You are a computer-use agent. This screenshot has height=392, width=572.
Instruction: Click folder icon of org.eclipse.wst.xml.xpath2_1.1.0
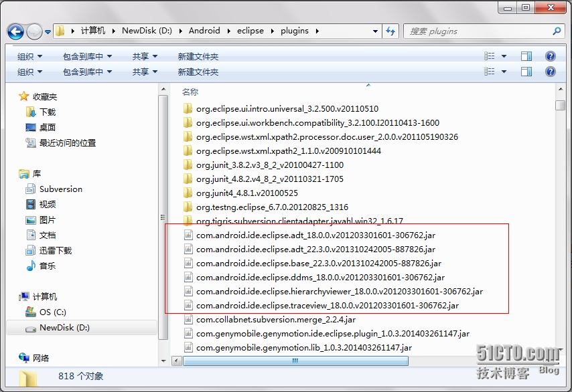188,151
